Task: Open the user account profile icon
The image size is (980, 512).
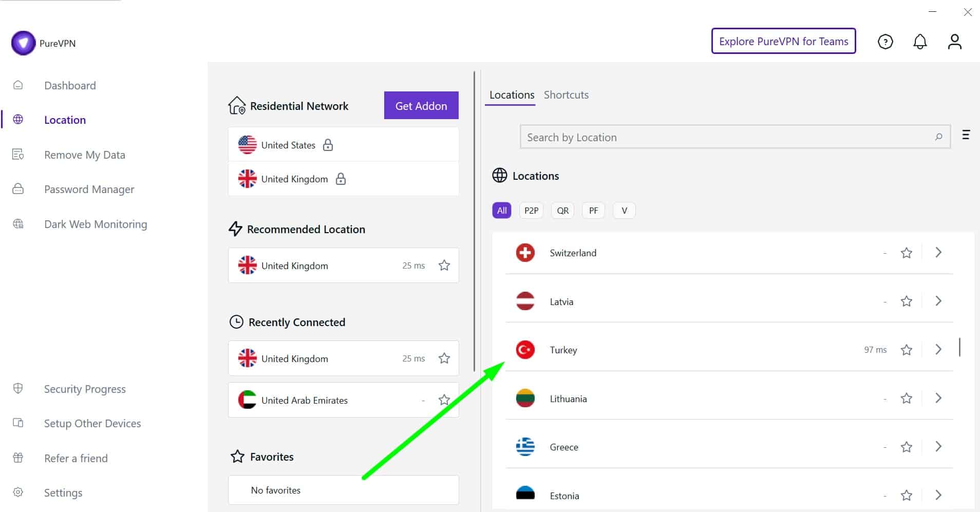Action: click(954, 42)
